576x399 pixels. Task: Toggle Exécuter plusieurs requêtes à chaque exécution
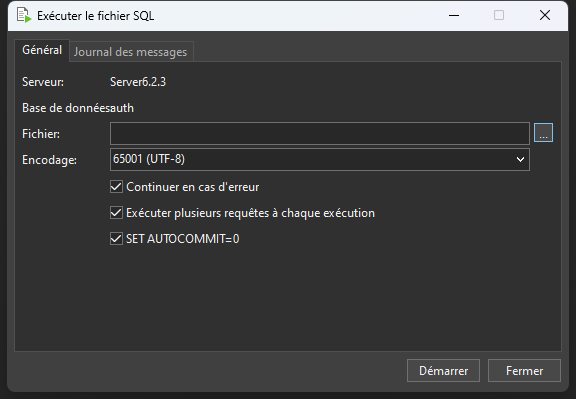tap(116, 213)
